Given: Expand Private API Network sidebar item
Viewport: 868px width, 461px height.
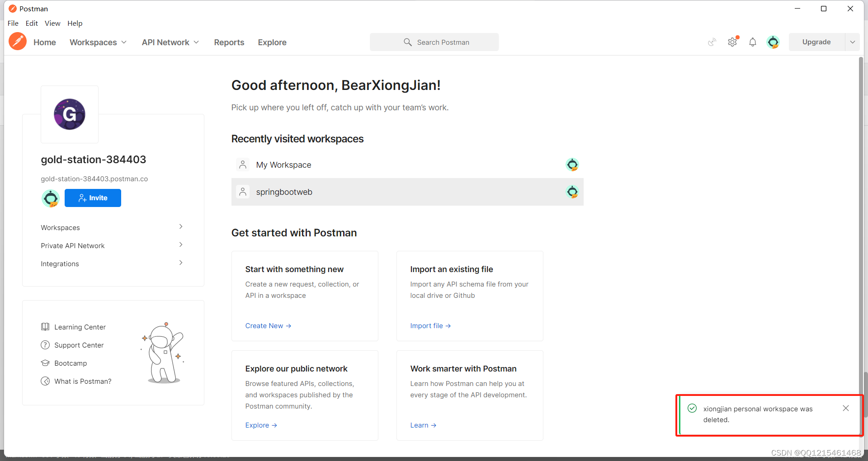Looking at the screenshot, I should (x=181, y=245).
